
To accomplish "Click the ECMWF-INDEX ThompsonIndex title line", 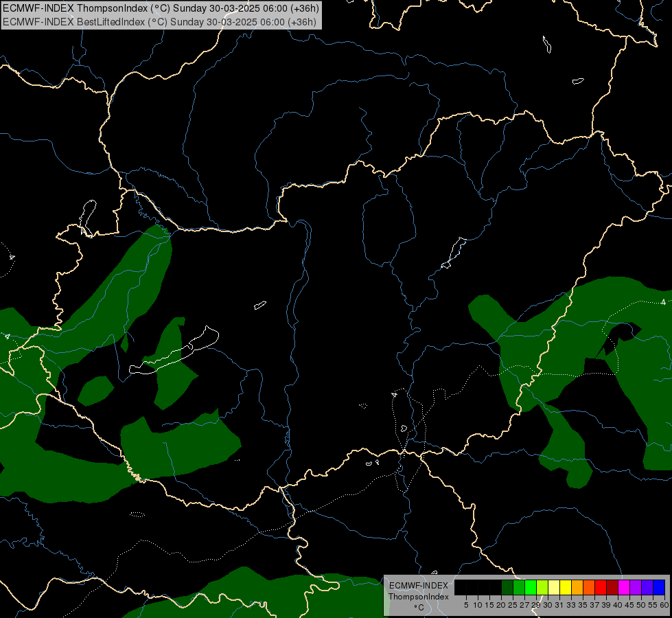I will point(161,8).
